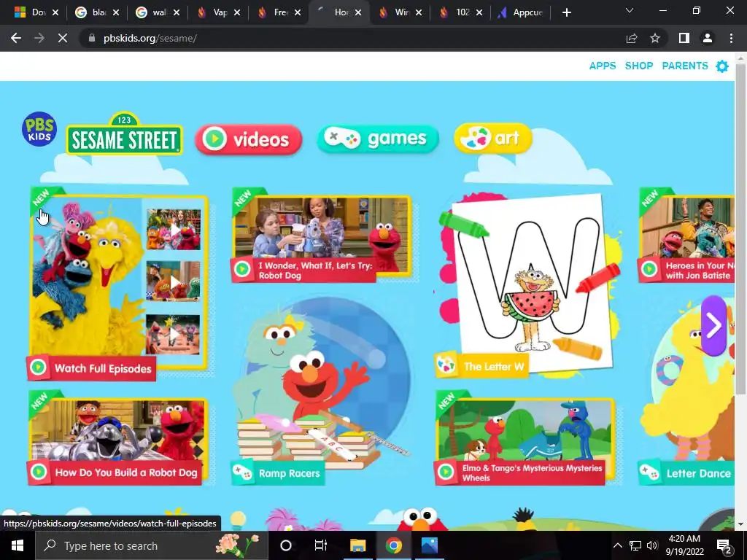Toggle the browser side panel
Image resolution: width=747 pixels, height=560 pixels.
(684, 38)
